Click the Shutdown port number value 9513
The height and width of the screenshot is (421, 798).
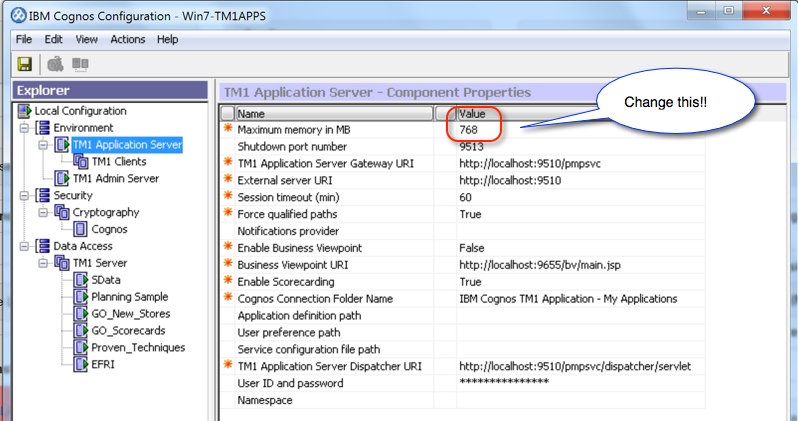[x=471, y=147]
